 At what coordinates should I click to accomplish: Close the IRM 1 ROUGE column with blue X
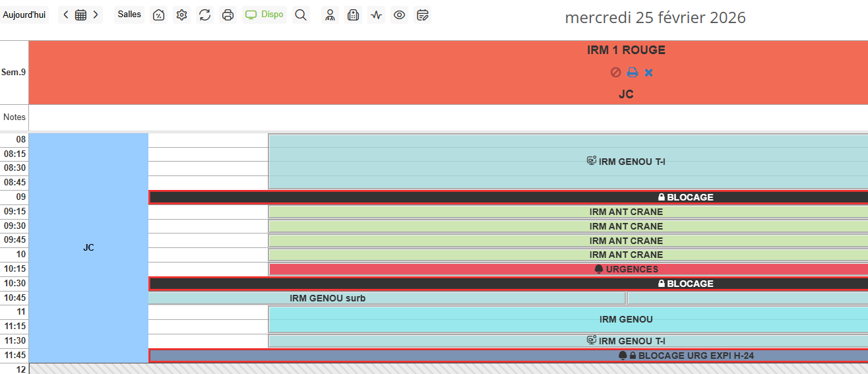(649, 73)
